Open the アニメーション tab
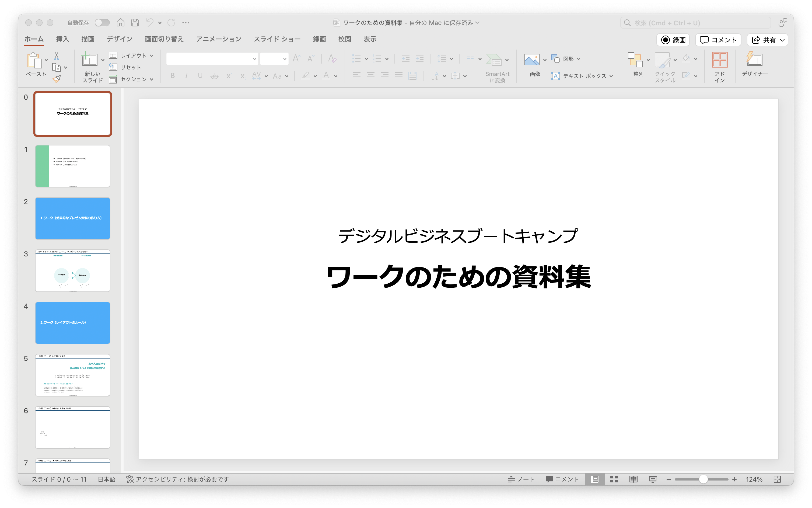 [x=219, y=39]
